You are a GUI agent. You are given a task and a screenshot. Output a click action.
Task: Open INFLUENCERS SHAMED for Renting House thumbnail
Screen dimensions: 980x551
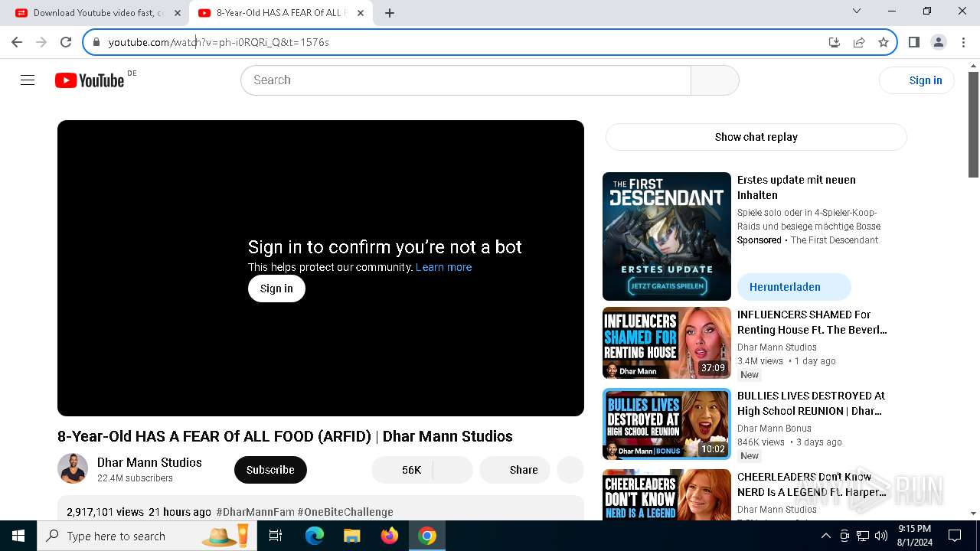pos(667,343)
